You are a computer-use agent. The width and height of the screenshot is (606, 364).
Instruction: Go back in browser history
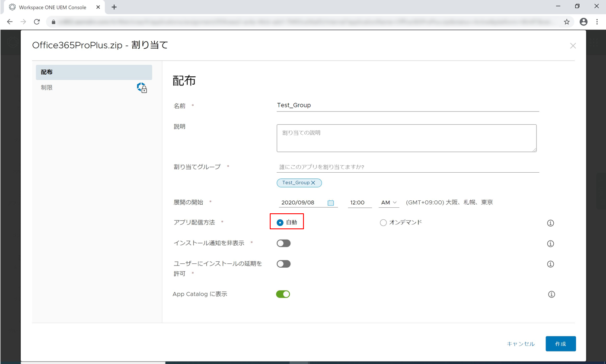[x=10, y=22]
